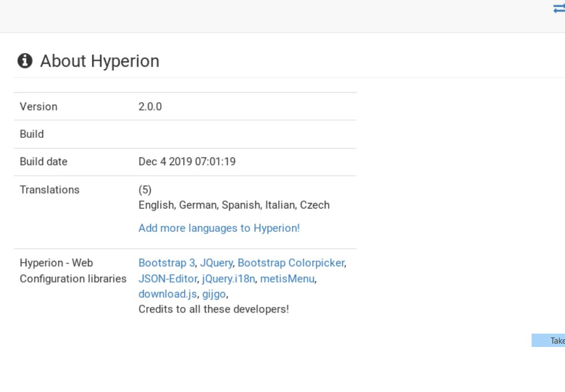Click the language list starting with English
The width and height of the screenshot is (565, 392).
click(234, 205)
